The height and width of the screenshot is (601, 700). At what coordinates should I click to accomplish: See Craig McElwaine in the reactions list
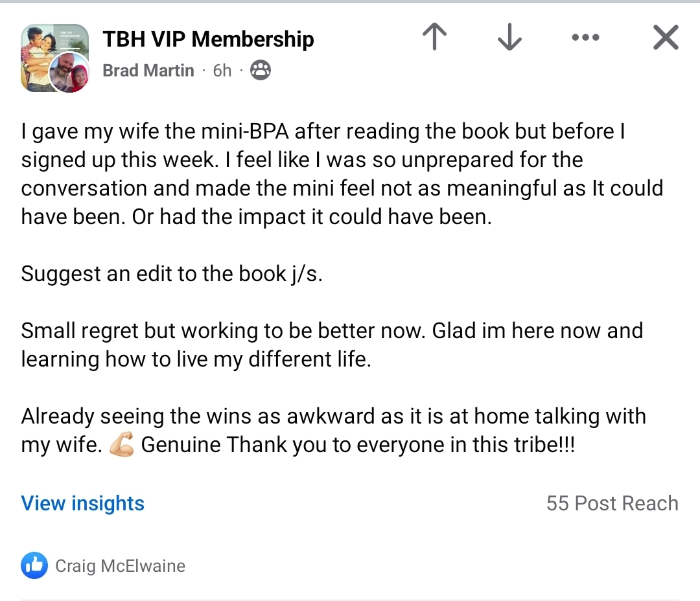click(120, 566)
